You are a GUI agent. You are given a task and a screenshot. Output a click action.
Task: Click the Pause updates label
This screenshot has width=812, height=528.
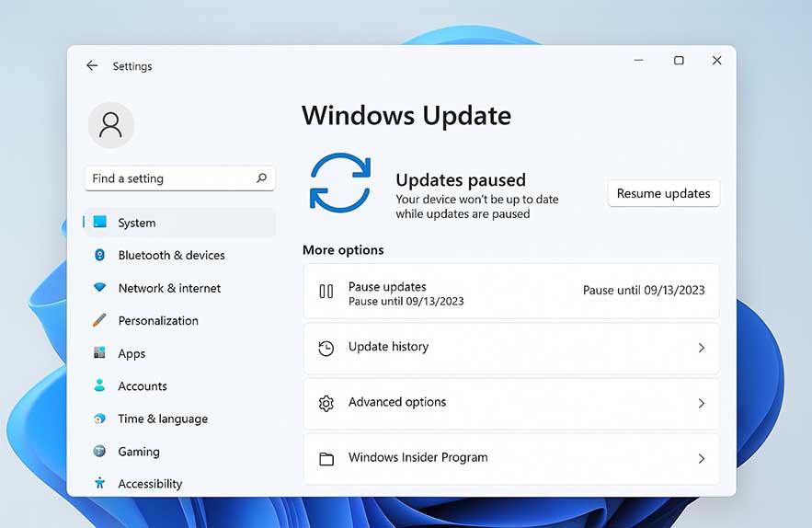pyautogui.click(x=387, y=287)
